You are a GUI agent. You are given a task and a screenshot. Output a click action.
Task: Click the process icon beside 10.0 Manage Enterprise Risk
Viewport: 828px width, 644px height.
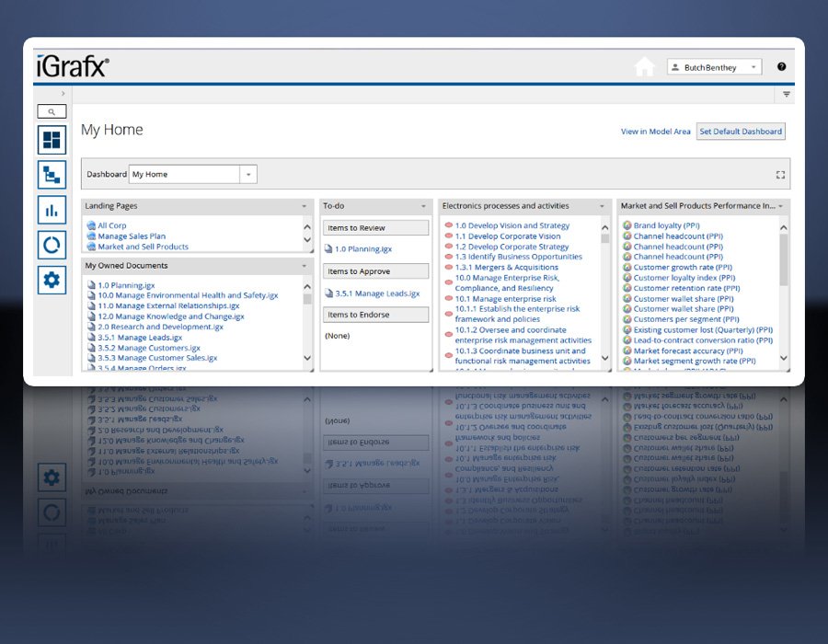(448, 282)
